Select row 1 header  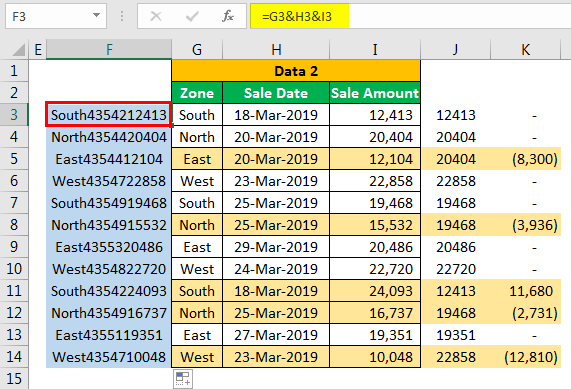14,71
